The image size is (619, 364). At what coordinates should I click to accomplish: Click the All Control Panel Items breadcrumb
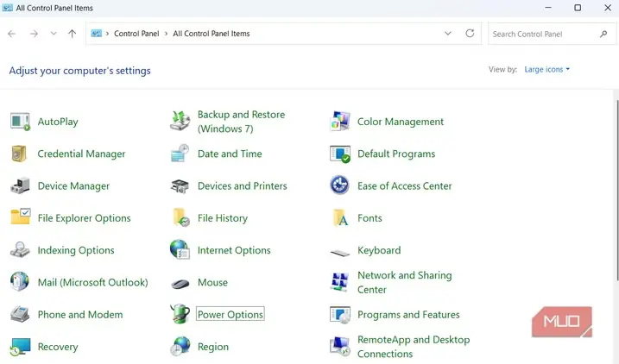pyautogui.click(x=212, y=34)
